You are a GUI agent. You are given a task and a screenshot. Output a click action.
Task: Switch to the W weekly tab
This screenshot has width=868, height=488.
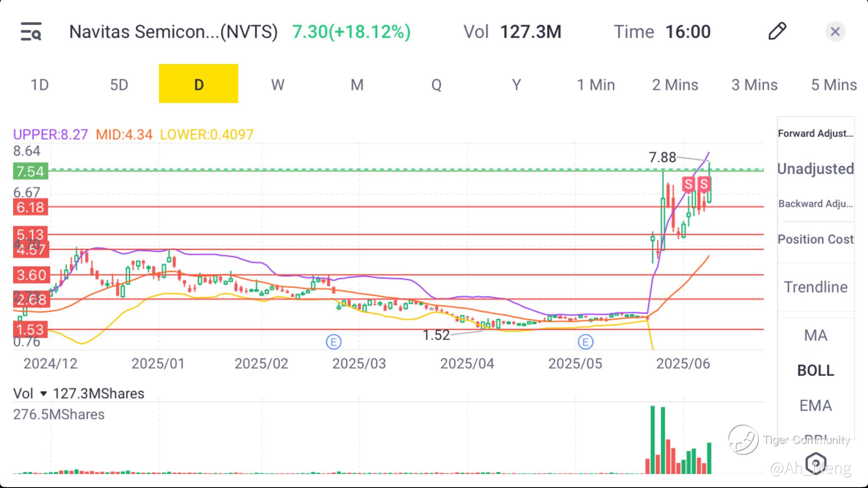pyautogui.click(x=278, y=85)
